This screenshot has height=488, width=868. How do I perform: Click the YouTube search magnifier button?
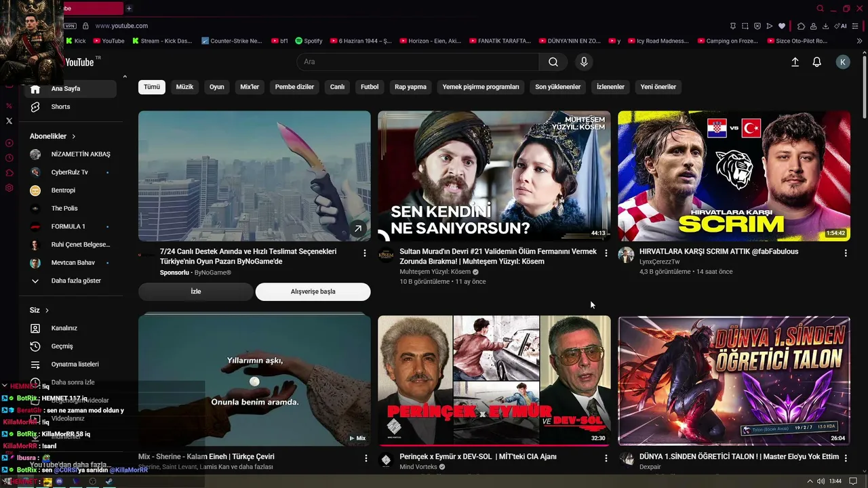coord(553,62)
